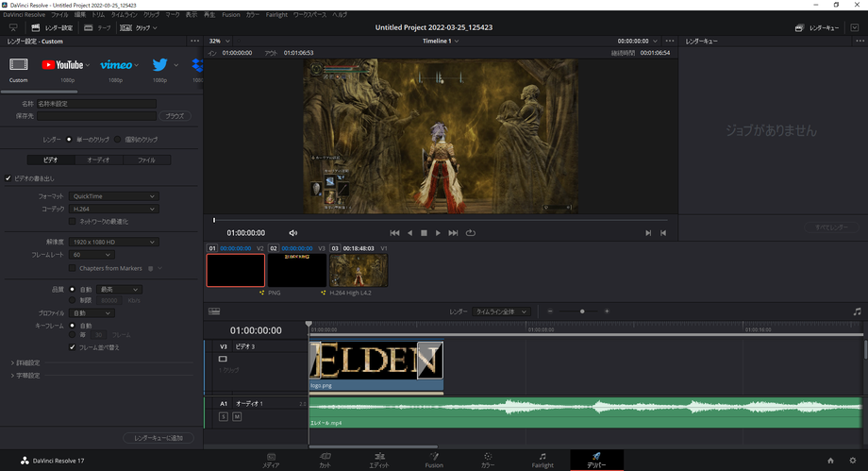This screenshot has width=868, height=471.
Task: Select automatic quality radio button
Action: tap(72, 289)
